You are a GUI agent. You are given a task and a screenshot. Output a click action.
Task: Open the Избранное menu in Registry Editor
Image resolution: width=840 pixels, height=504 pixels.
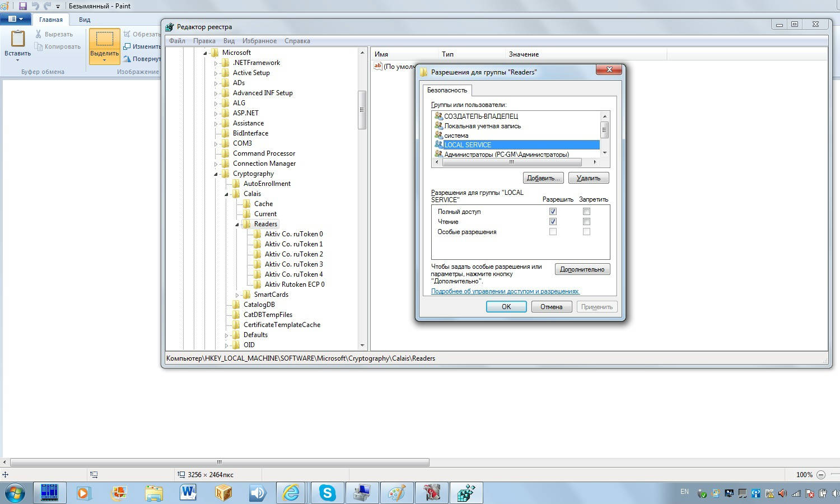pos(259,41)
